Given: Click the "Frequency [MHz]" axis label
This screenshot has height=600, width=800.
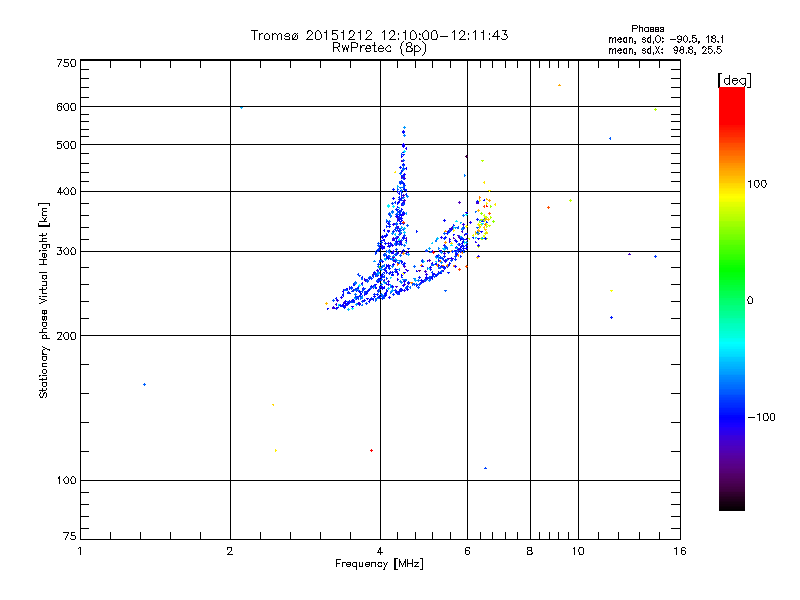Looking at the screenshot, I should [x=379, y=564].
